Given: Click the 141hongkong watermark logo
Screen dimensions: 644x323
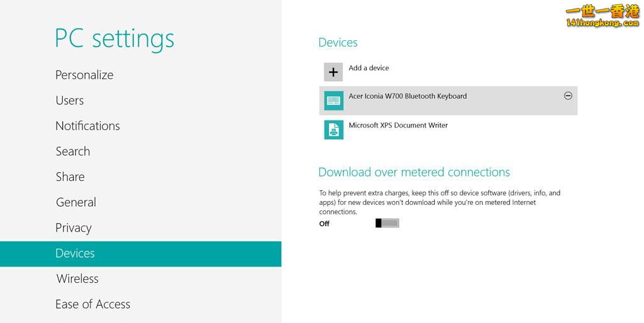Looking at the screenshot, I should 602,16.
